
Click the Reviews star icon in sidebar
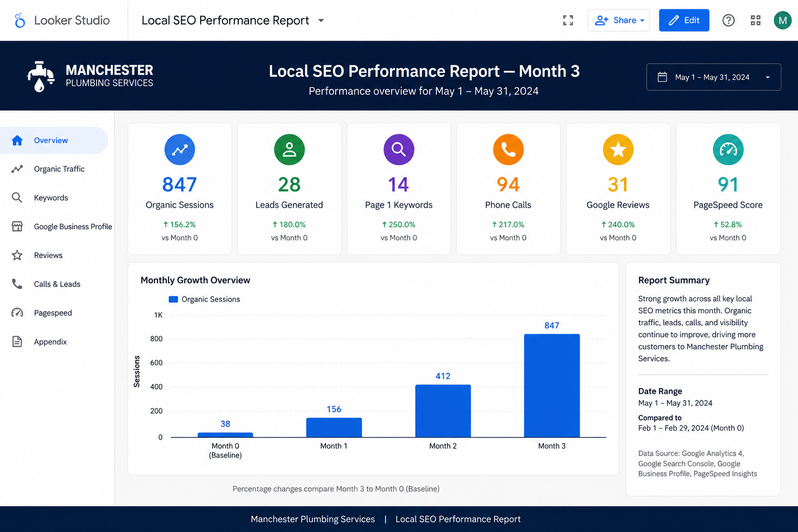(17, 255)
